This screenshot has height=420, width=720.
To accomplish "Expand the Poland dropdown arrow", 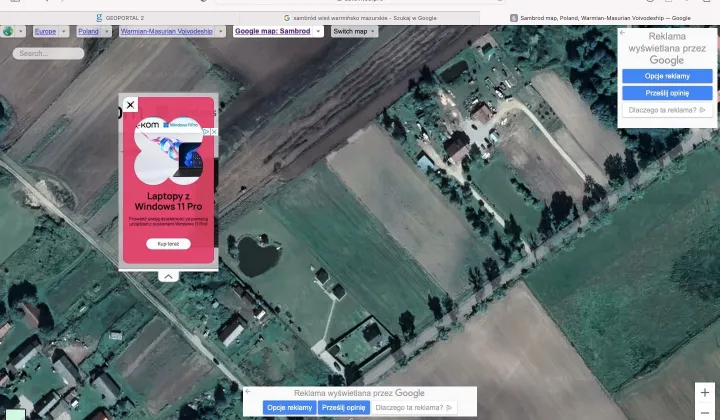I will (107, 31).
